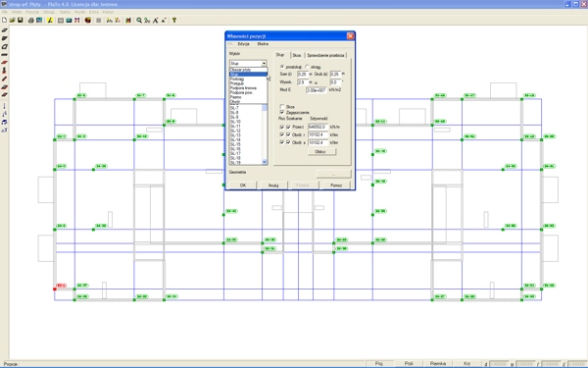
Task: Click the Szer (t) input field
Action: pyautogui.click(x=302, y=74)
